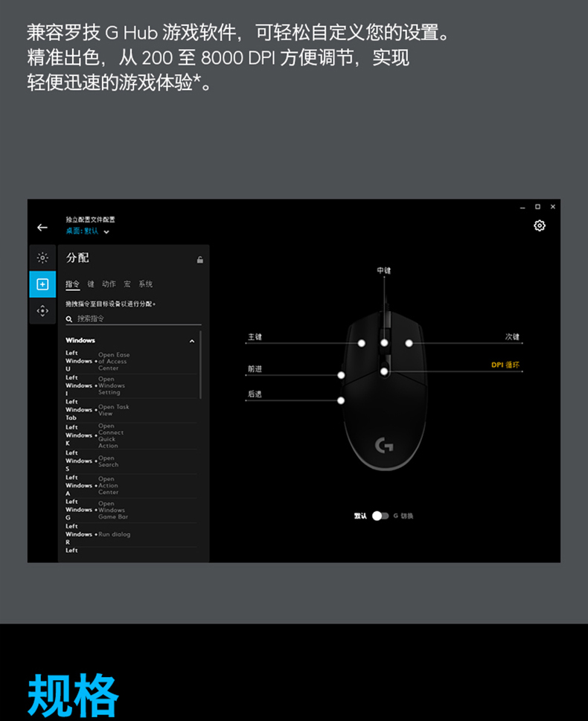Close the G Hub window

click(552, 207)
